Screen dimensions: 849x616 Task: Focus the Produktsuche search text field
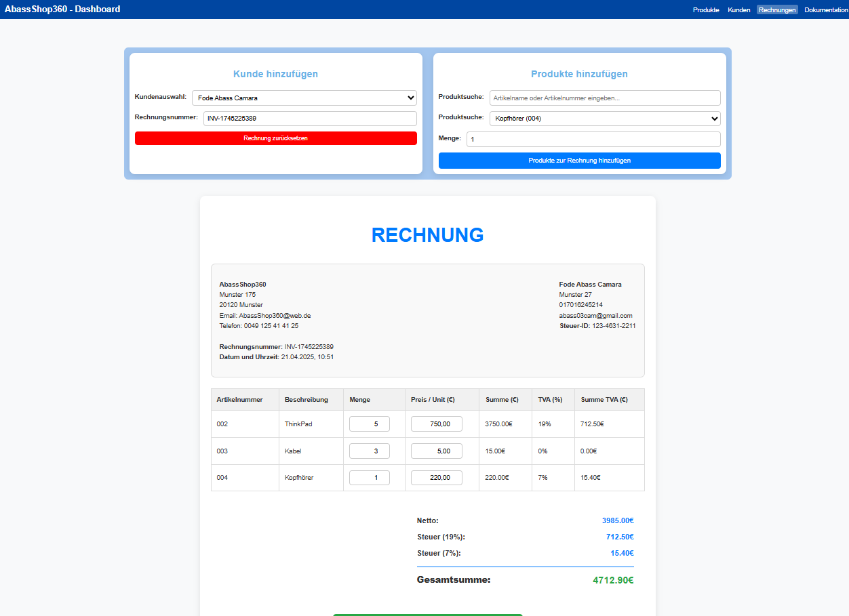604,98
